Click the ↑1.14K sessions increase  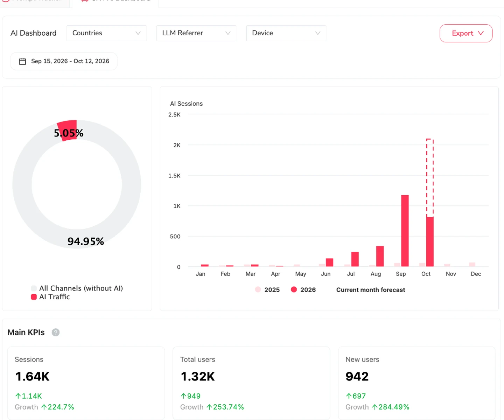click(x=28, y=396)
